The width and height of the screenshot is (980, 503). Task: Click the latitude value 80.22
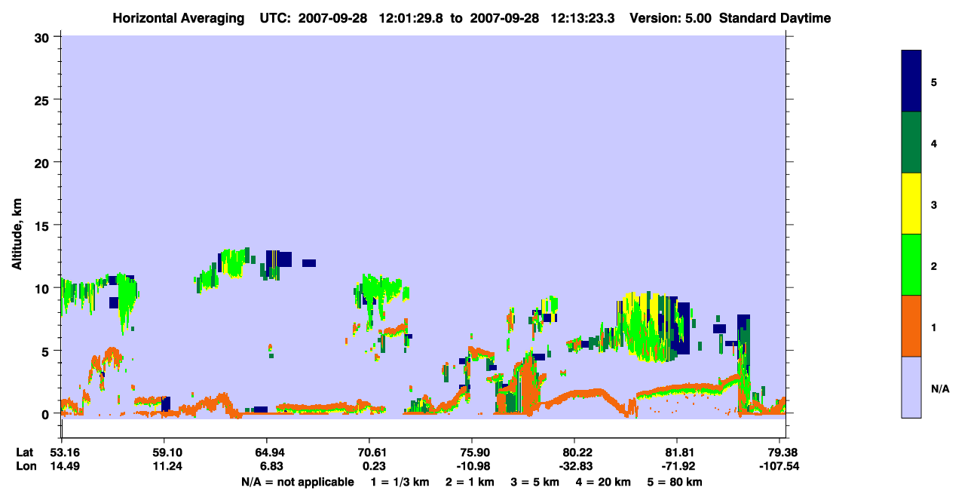coord(575,452)
